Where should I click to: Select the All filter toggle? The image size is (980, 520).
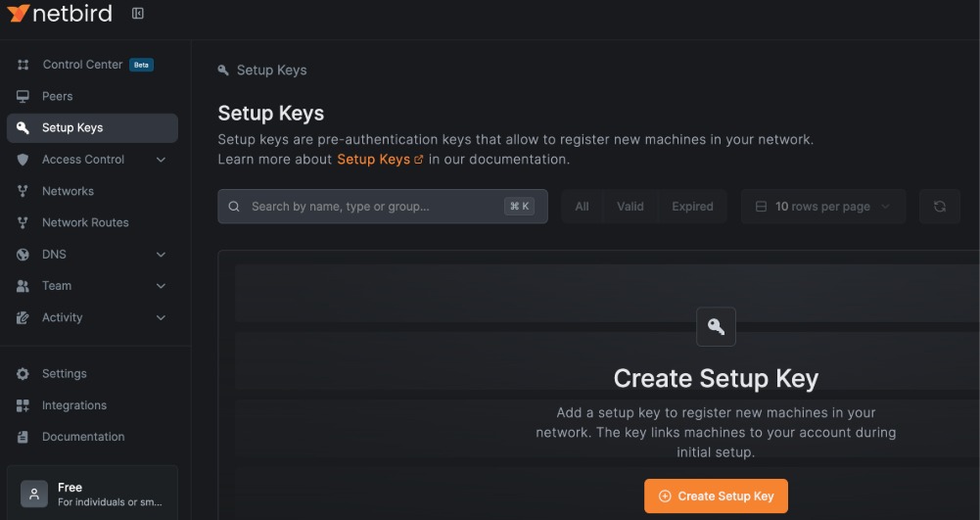click(582, 207)
